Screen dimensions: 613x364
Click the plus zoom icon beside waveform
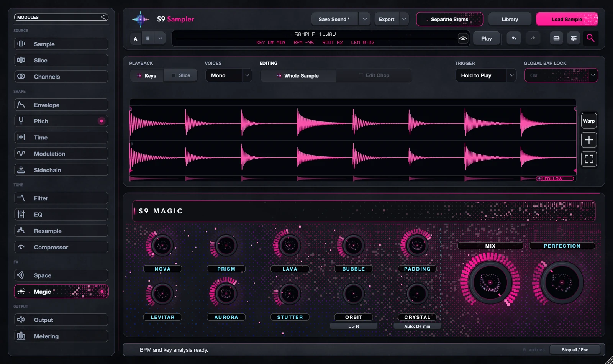point(589,140)
